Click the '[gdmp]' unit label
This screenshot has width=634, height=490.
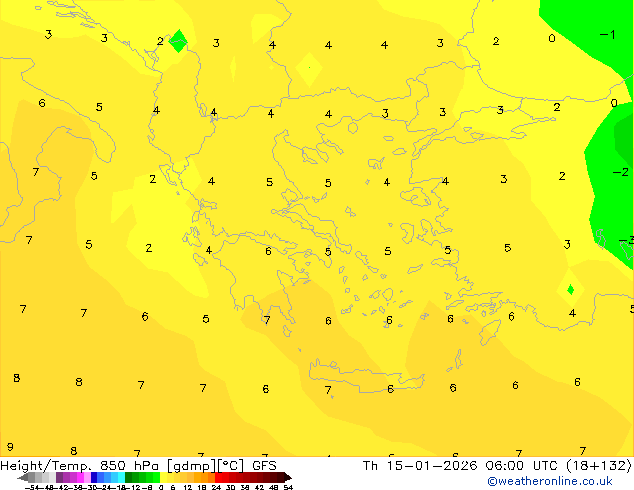(192, 466)
